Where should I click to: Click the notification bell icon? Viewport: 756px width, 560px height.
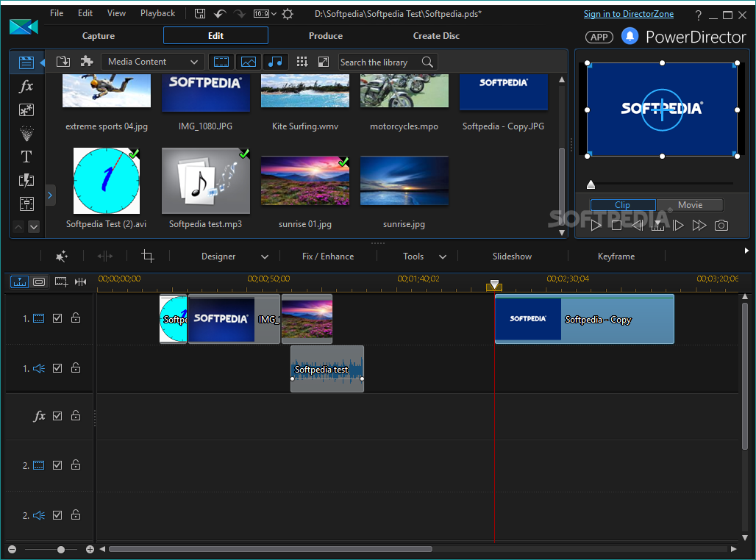coord(630,36)
